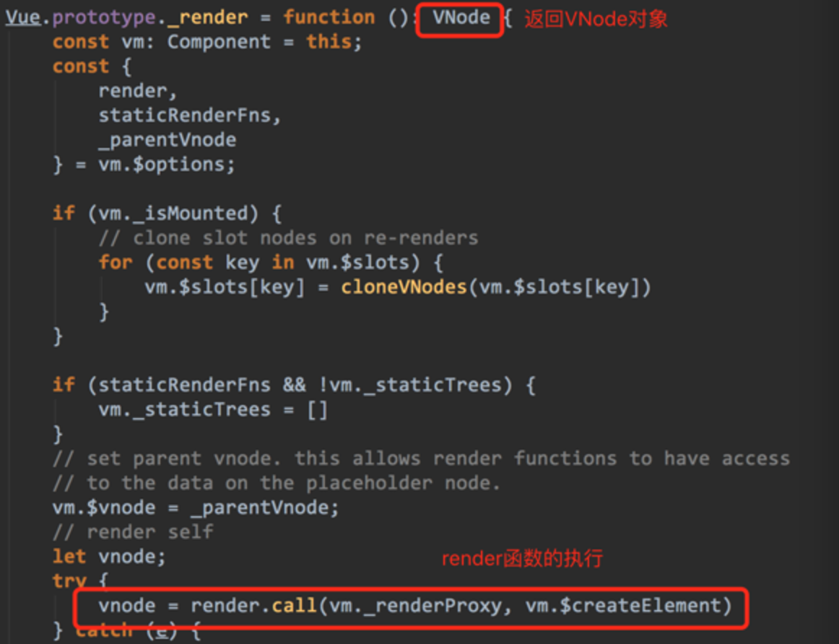Image resolution: width=839 pixels, height=644 pixels.
Task: Click the cloneVNodes function call
Action: pos(404,287)
